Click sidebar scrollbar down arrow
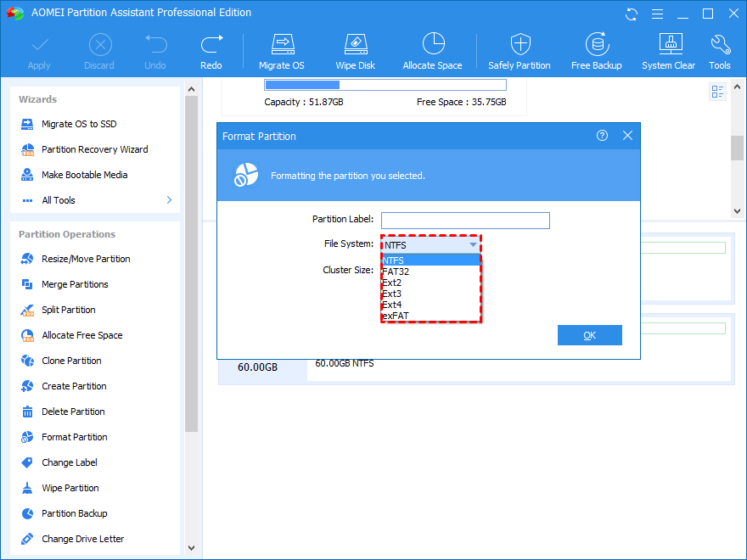This screenshot has width=747, height=560. tap(192, 548)
